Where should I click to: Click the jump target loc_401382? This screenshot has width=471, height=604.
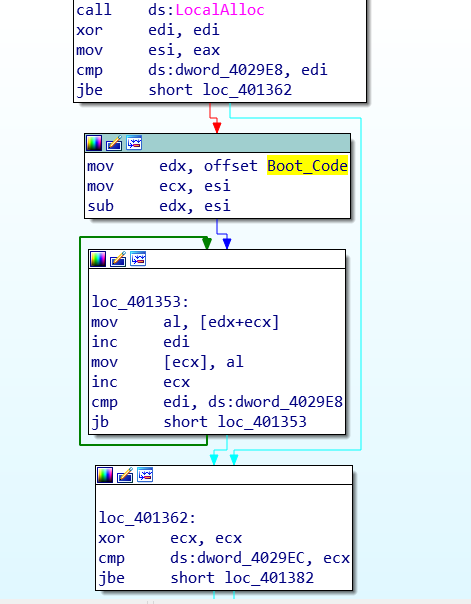[269, 578]
